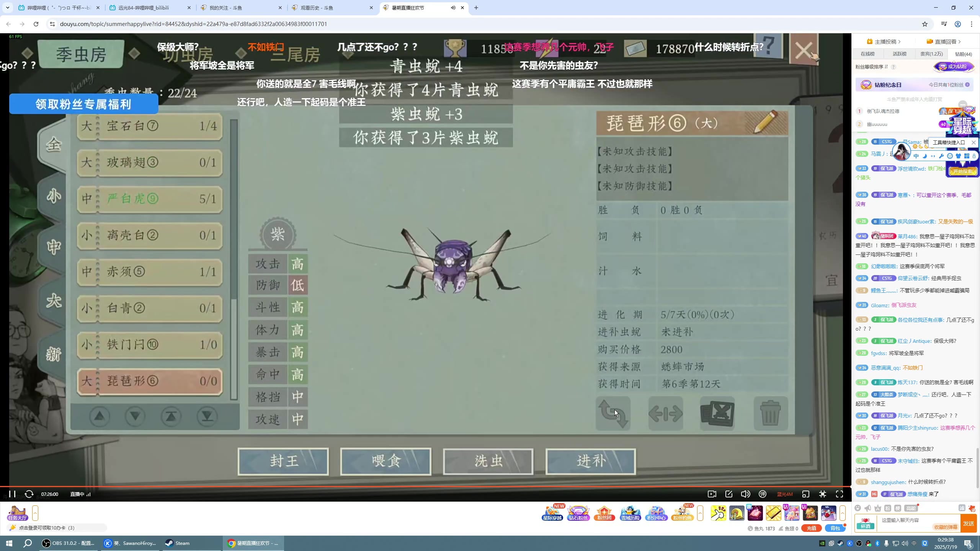Toggle web page fullscreen mode

[823, 494]
